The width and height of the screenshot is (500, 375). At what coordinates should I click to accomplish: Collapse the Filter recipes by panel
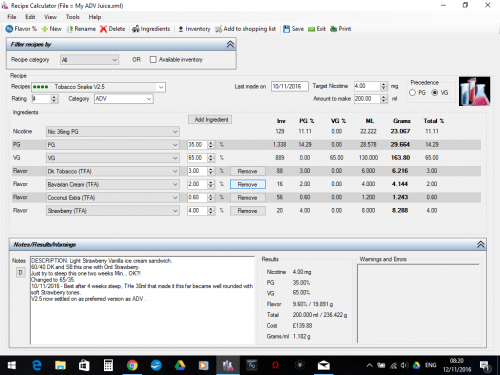230,44
